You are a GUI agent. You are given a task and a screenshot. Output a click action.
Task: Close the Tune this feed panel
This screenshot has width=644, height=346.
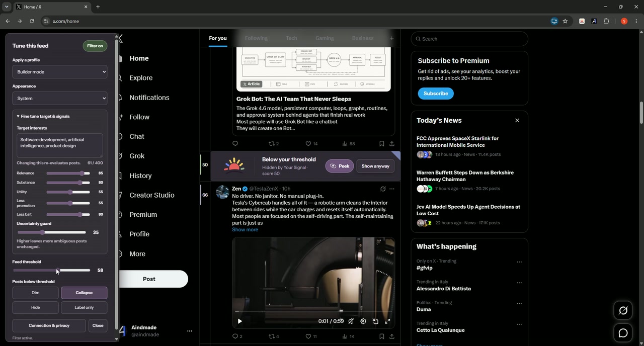98,325
